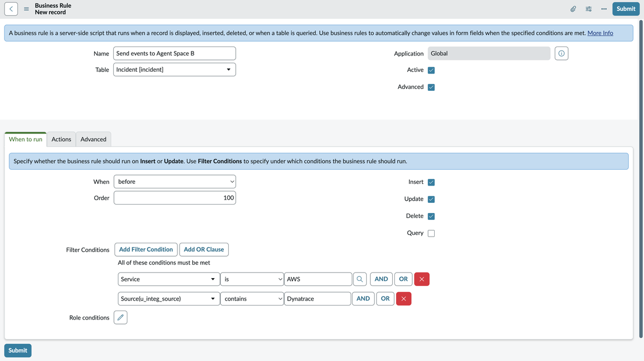Image resolution: width=644 pixels, height=361 pixels.
Task: Open the personalize form settings icon
Action: (588, 9)
